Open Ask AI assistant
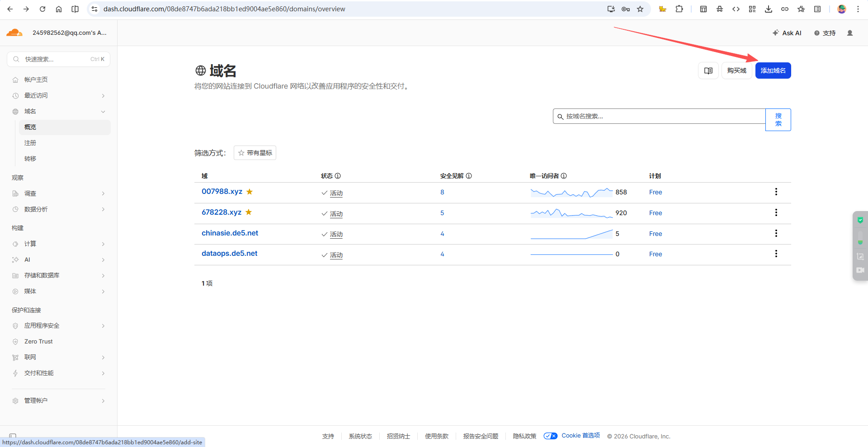868x447 pixels. pos(787,33)
